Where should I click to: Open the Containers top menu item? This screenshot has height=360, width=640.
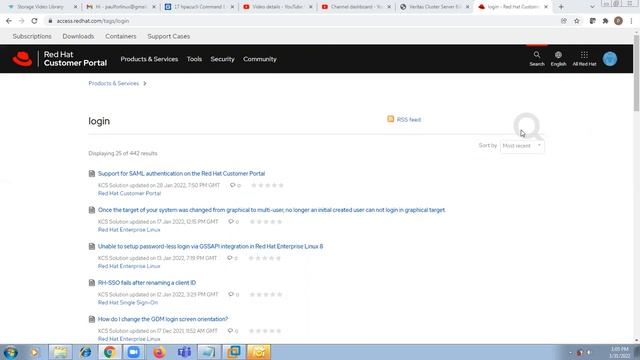click(x=121, y=36)
